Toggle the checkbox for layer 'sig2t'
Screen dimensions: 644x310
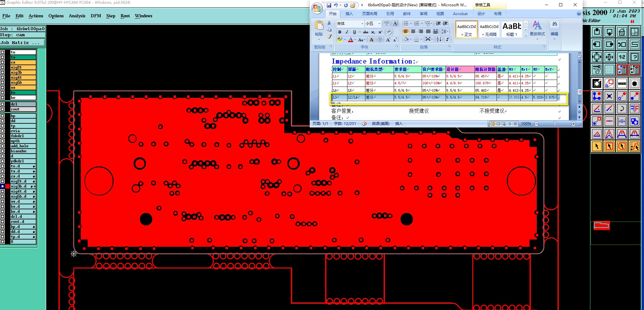[x=3, y=67]
